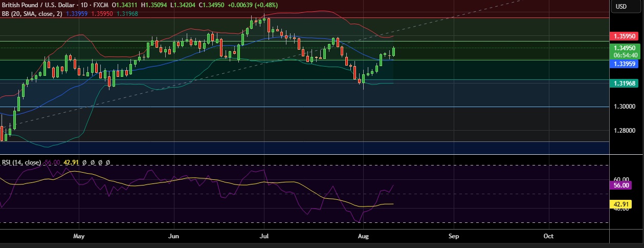Click the daily change +0.00639 (+0.48%)
Image resolution: width=644 pixels, height=248 pixels.
pos(254,6)
